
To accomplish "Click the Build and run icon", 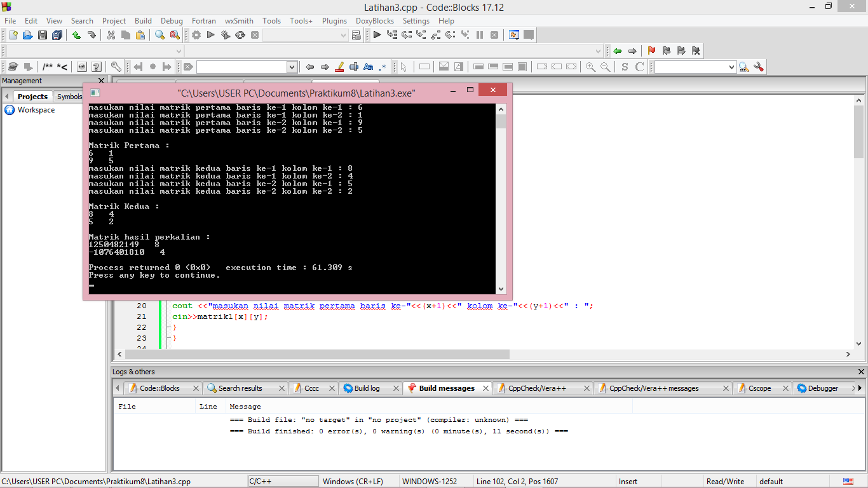I will point(226,35).
